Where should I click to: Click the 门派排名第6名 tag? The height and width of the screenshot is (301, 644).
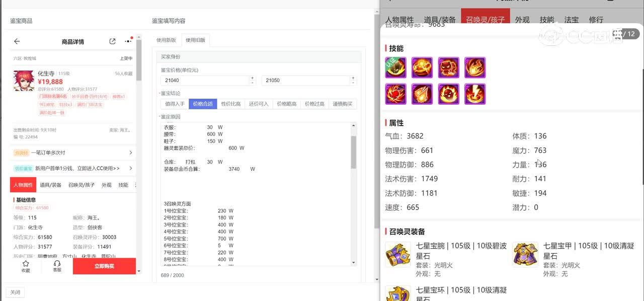click(x=53, y=96)
